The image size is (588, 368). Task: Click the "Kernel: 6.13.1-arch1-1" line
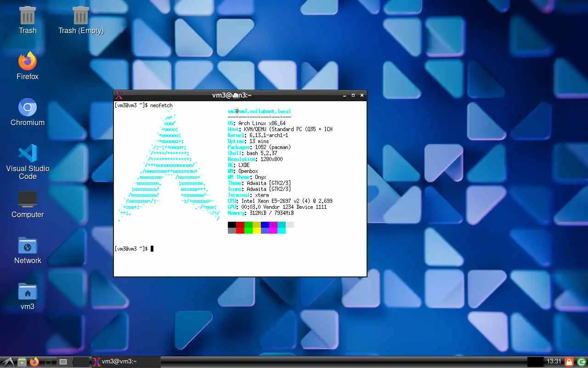pos(258,135)
